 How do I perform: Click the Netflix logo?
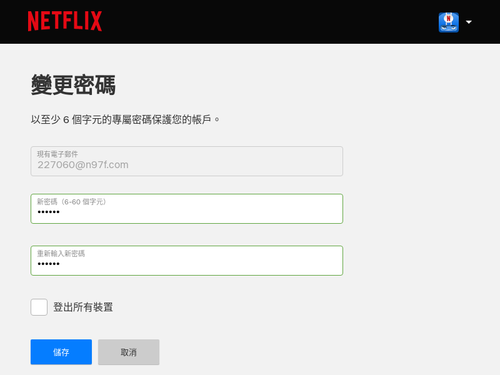click(x=65, y=21)
